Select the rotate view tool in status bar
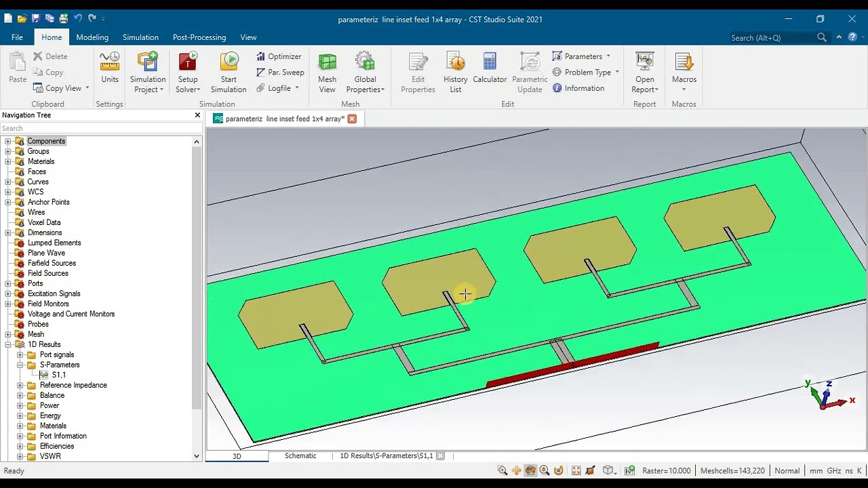 click(530, 470)
